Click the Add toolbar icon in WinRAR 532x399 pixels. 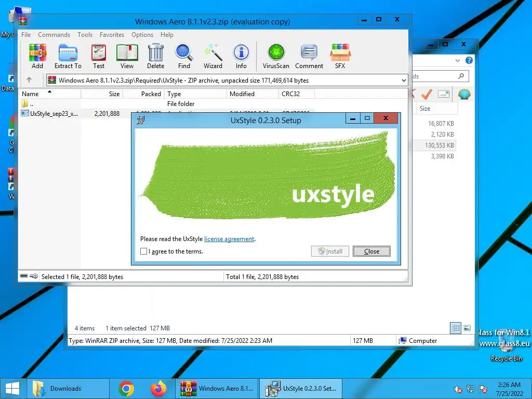[37, 56]
